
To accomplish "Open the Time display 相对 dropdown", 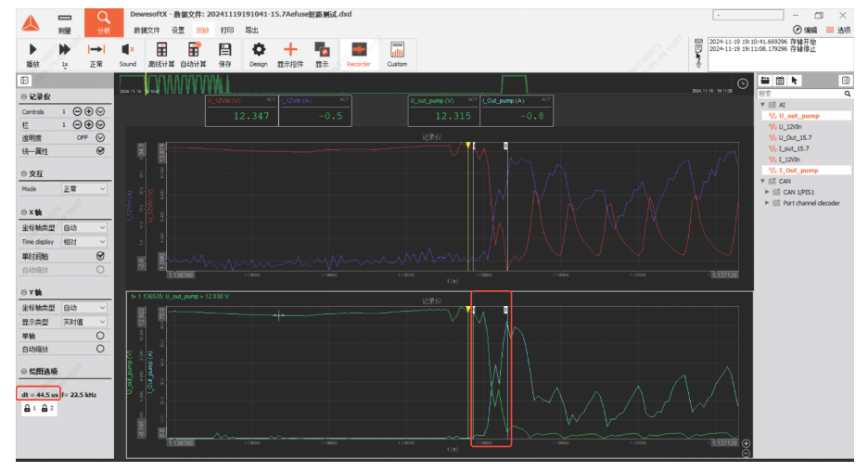I will (83, 242).
